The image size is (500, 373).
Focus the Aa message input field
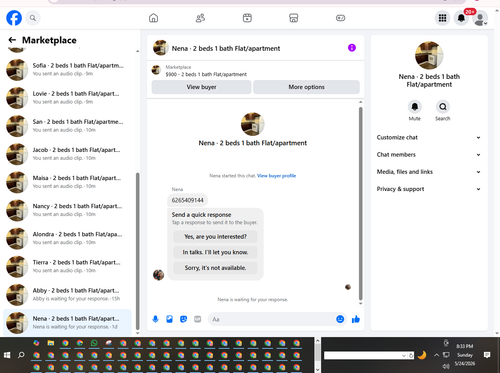pyautogui.click(x=272, y=319)
